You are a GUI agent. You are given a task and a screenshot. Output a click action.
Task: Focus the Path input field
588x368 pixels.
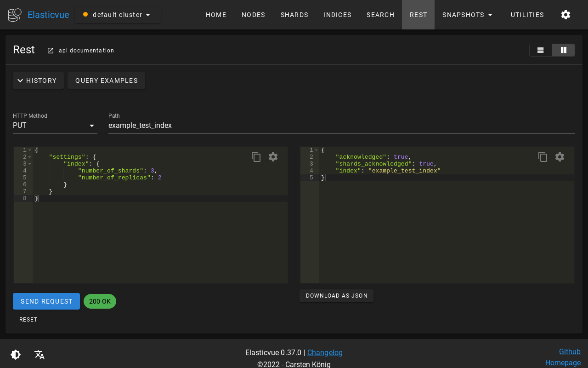[x=342, y=126]
